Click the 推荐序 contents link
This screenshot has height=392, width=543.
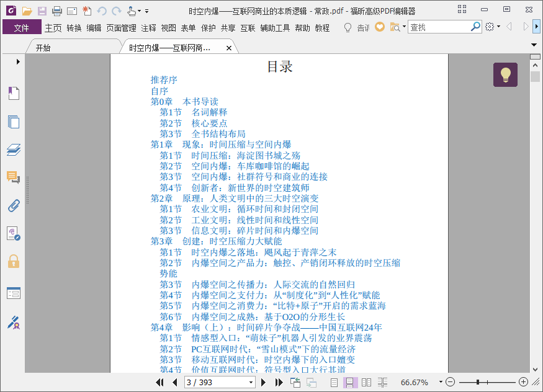coord(164,80)
